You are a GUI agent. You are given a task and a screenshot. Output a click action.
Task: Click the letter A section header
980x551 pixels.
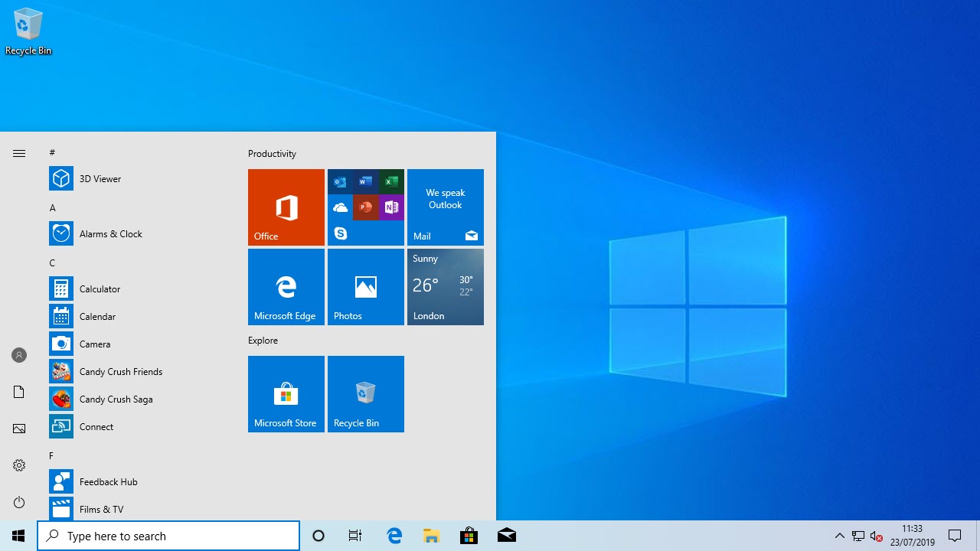[x=53, y=207]
